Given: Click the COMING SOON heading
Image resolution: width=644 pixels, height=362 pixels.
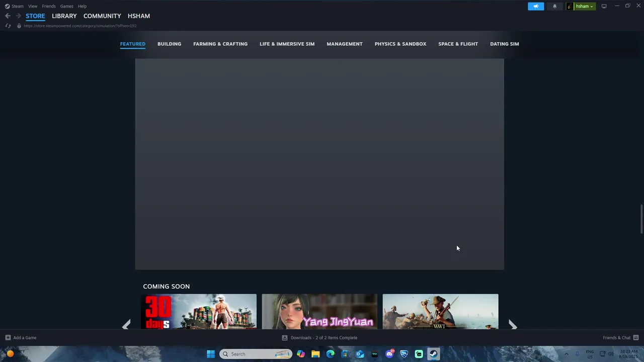Looking at the screenshot, I should [166, 287].
